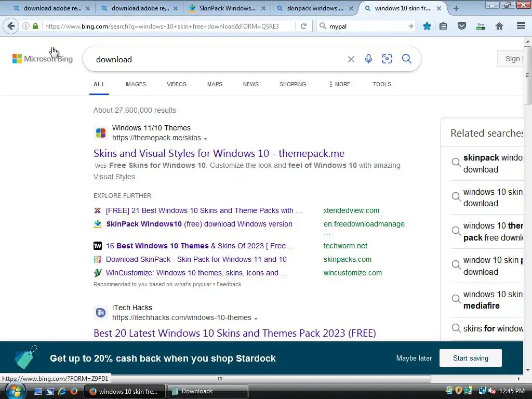Open [FREE] 21 Best Windows 10 Skins link

coord(204,210)
